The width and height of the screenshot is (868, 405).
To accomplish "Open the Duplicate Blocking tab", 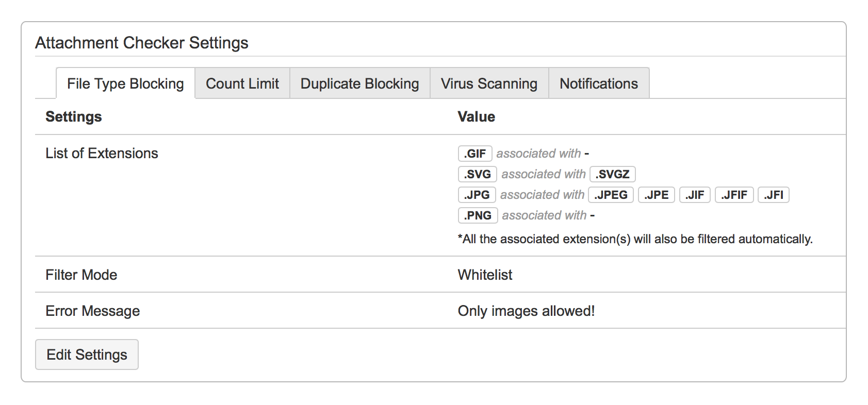I will tap(359, 83).
